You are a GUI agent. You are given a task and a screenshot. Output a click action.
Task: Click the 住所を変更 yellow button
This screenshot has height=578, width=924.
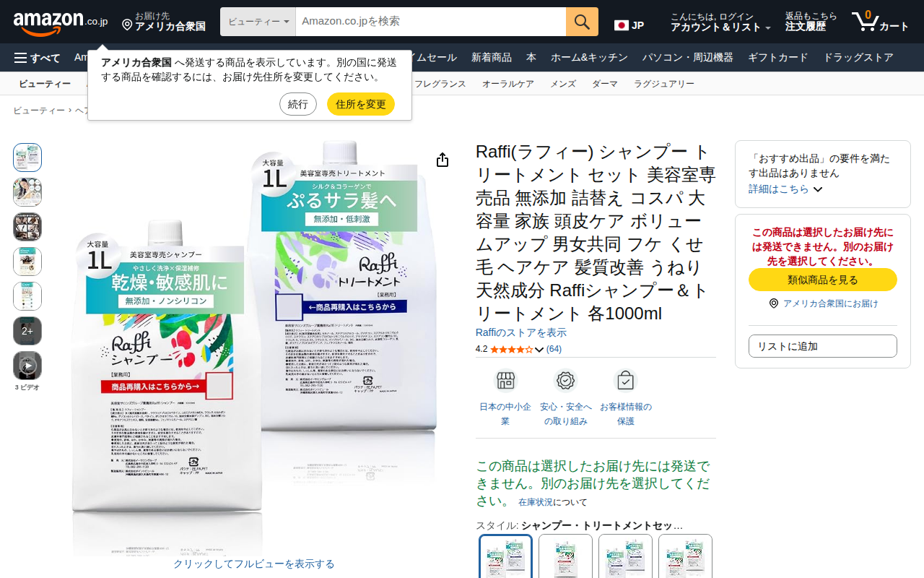[361, 104]
